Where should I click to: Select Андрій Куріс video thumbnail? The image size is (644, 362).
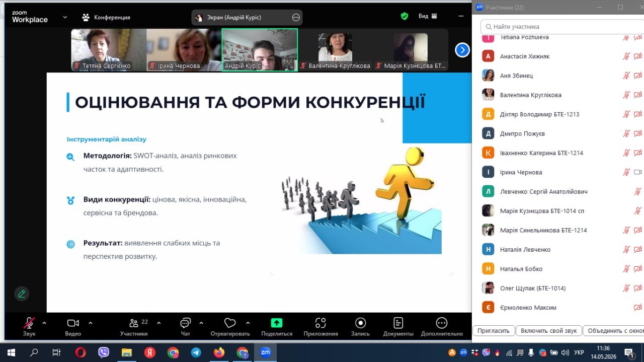[x=260, y=49]
